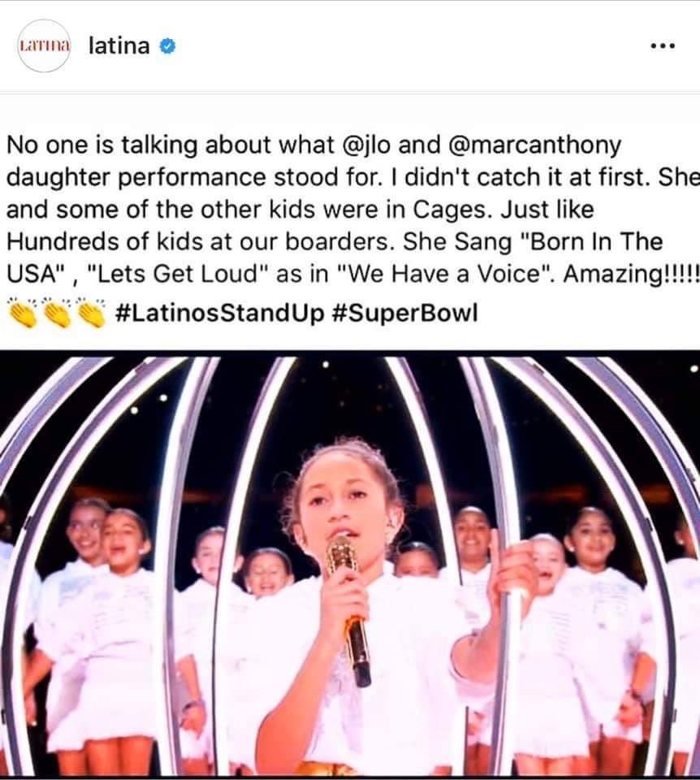The height and width of the screenshot is (780, 700).
Task: Open the @jlo mention
Action: 367,145
